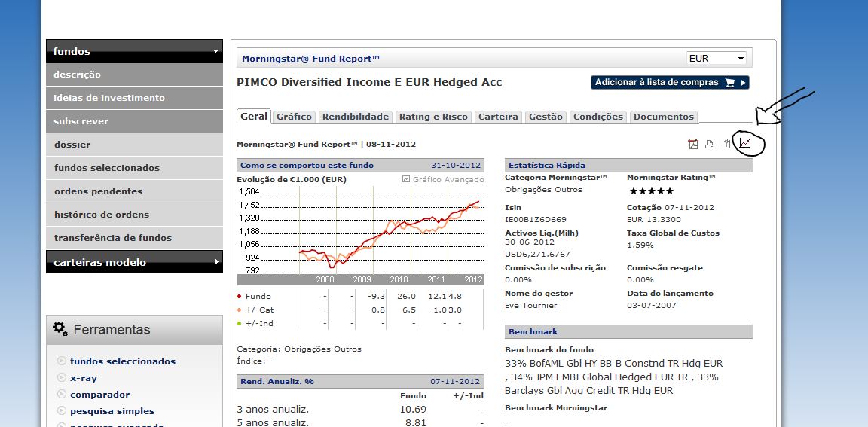Open fundos seleccionados tool link
The height and width of the screenshot is (427, 868).
coord(123,361)
